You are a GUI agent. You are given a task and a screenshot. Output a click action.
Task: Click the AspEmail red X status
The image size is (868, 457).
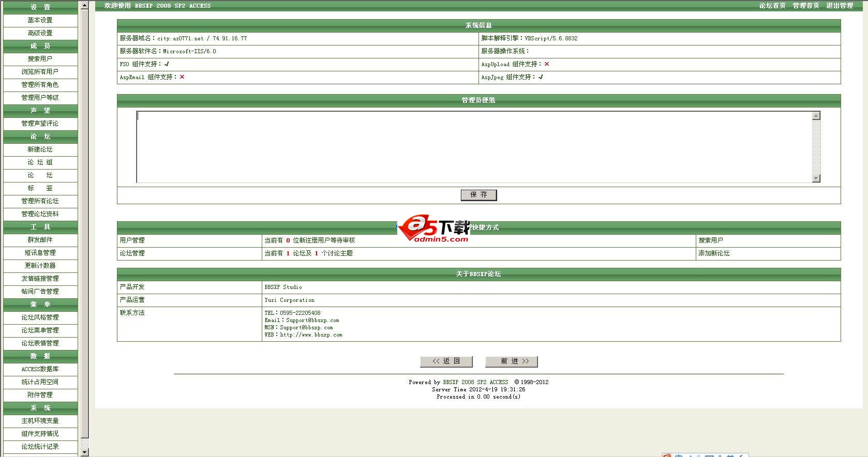tap(182, 77)
